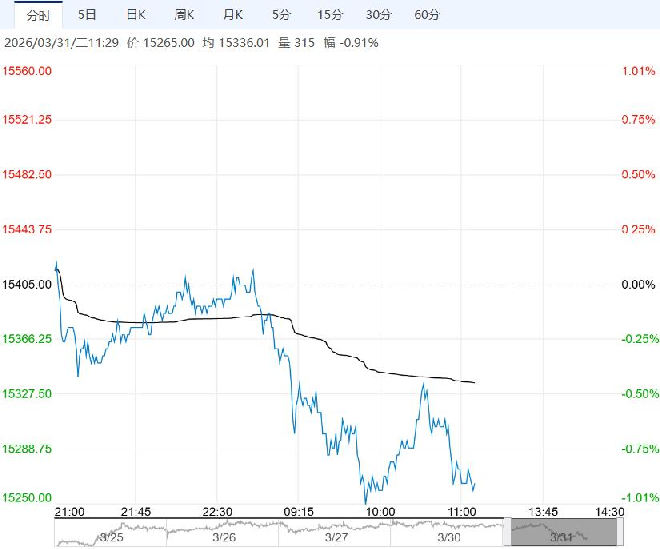
Task: Click the lowest price point near 10:00
Action: pos(365,501)
